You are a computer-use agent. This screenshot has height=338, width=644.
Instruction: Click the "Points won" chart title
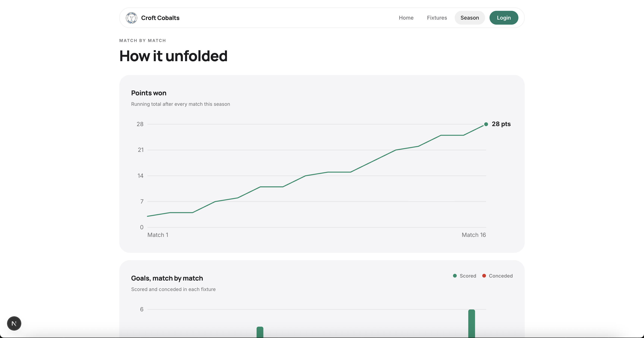tap(149, 93)
